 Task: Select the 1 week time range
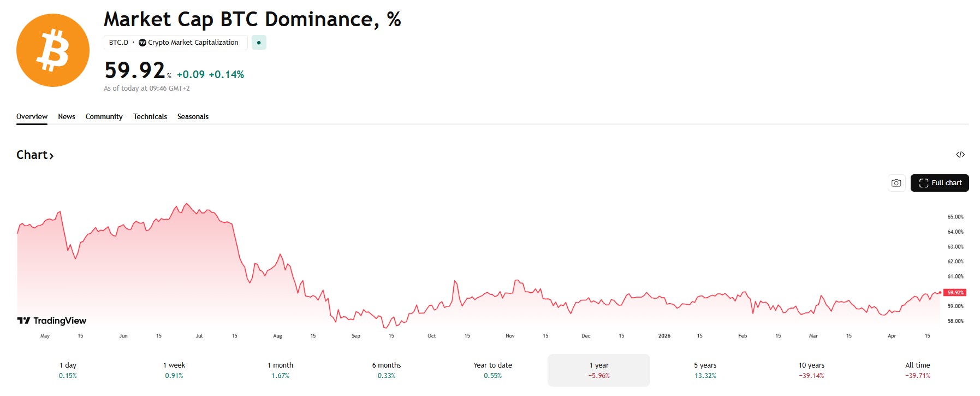click(174, 370)
